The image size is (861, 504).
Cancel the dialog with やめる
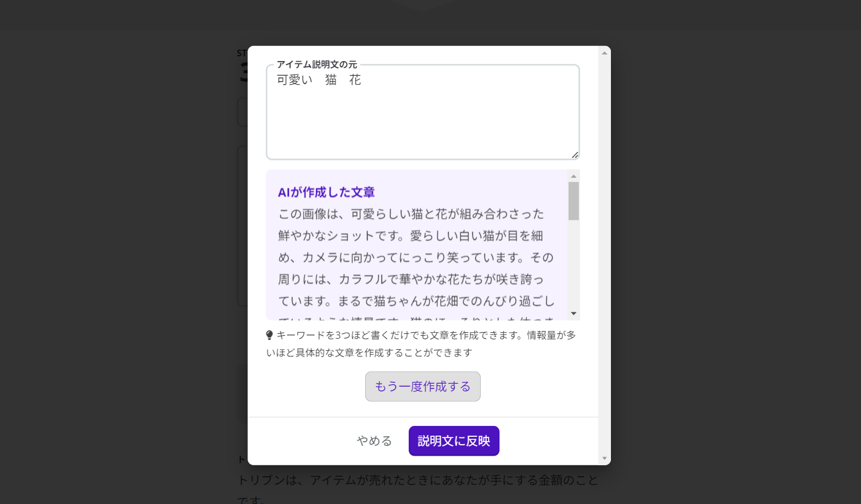374,441
